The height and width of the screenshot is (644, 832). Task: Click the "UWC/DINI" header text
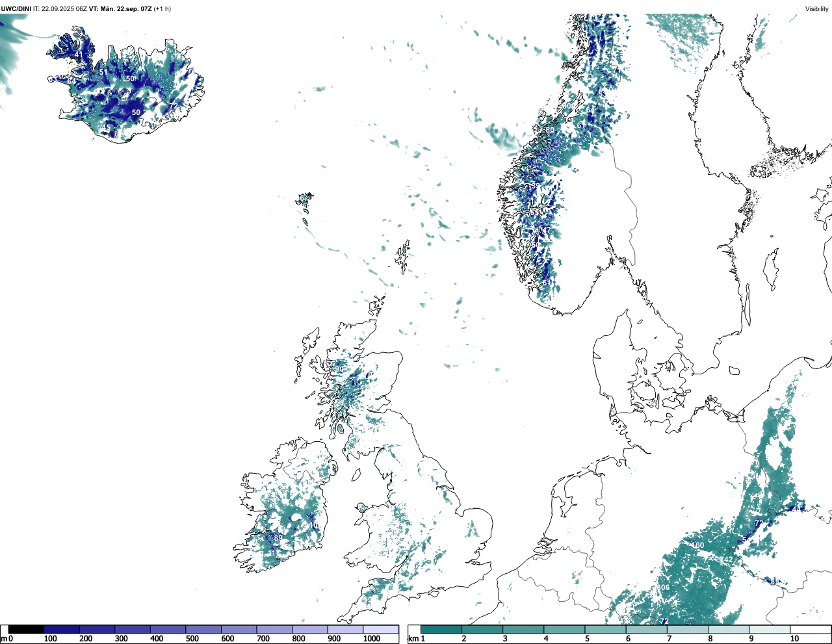(16, 9)
